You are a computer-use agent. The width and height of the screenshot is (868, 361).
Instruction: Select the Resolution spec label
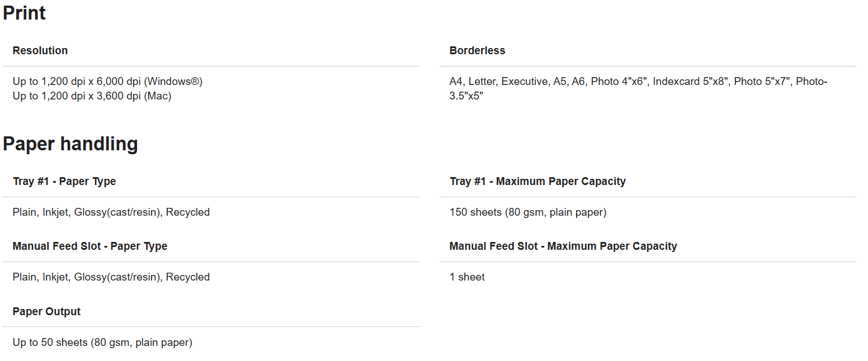(x=40, y=50)
